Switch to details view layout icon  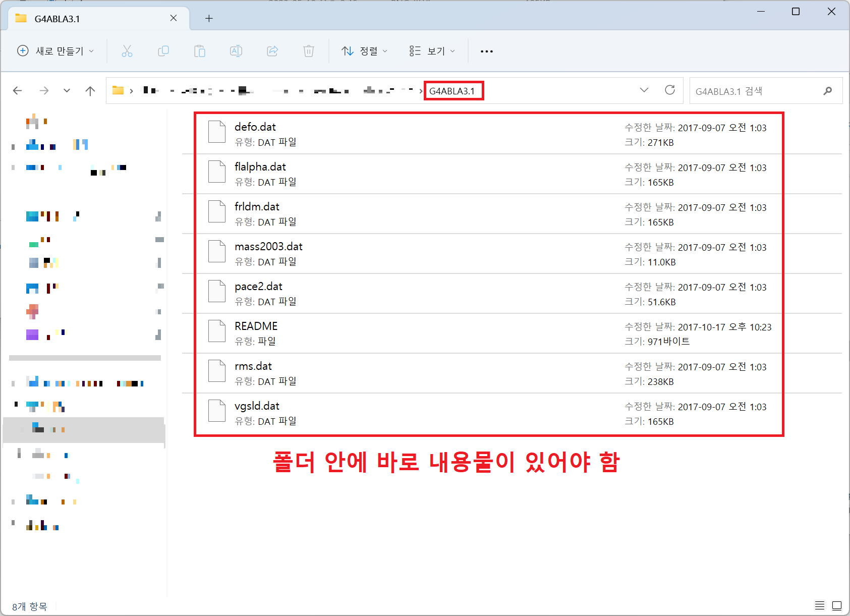(820, 605)
